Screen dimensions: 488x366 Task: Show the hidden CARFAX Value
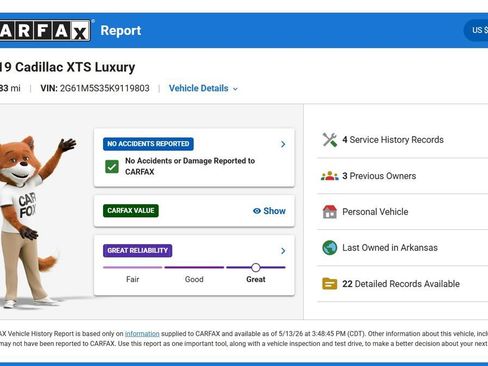point(269,211)
